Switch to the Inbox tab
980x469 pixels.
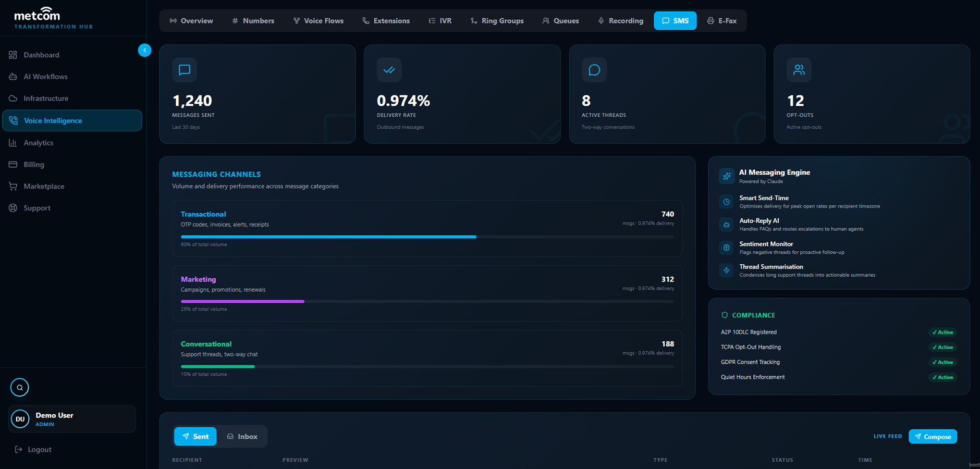[242, 437]
